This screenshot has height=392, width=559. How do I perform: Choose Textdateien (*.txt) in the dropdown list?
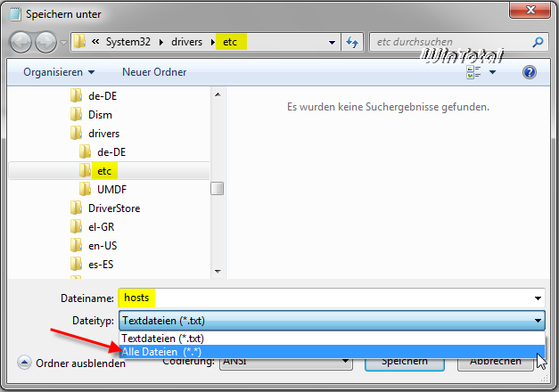click(332, 339)
